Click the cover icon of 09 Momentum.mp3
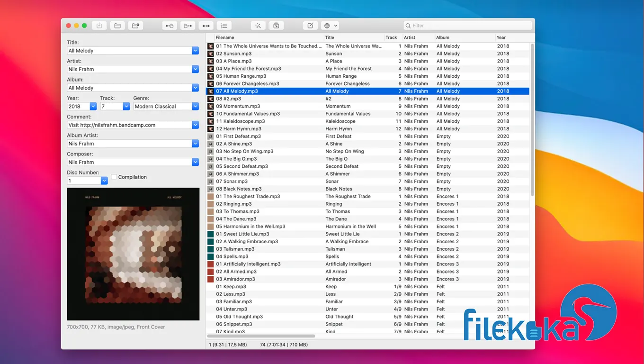The image size is (644, 364). pos(211,106)
